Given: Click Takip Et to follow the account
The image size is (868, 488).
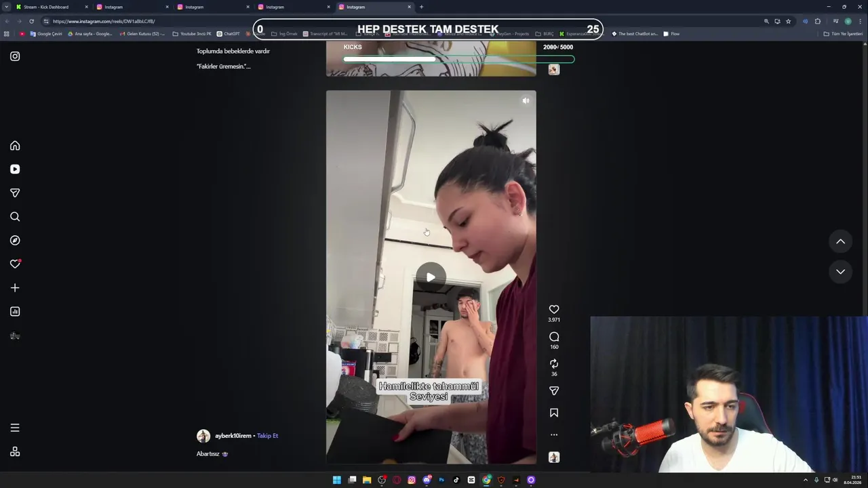Looking at the screenshot, I should (267, 436).
